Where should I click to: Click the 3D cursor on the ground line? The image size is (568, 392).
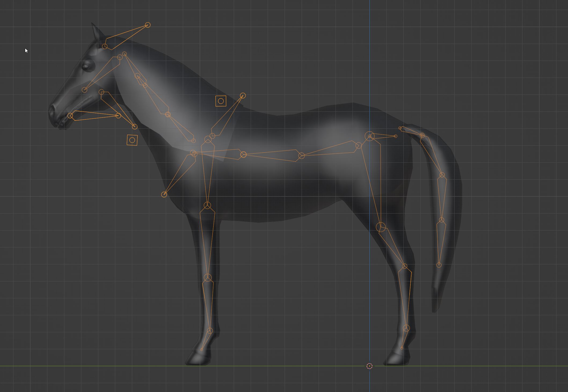tap(369, 366)
